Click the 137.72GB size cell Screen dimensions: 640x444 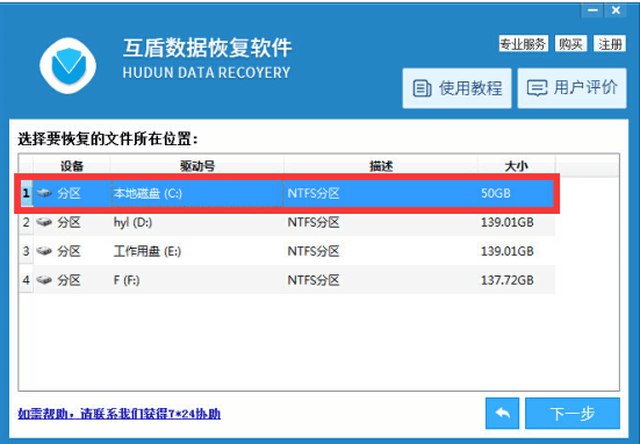click(x=507, y=280)
